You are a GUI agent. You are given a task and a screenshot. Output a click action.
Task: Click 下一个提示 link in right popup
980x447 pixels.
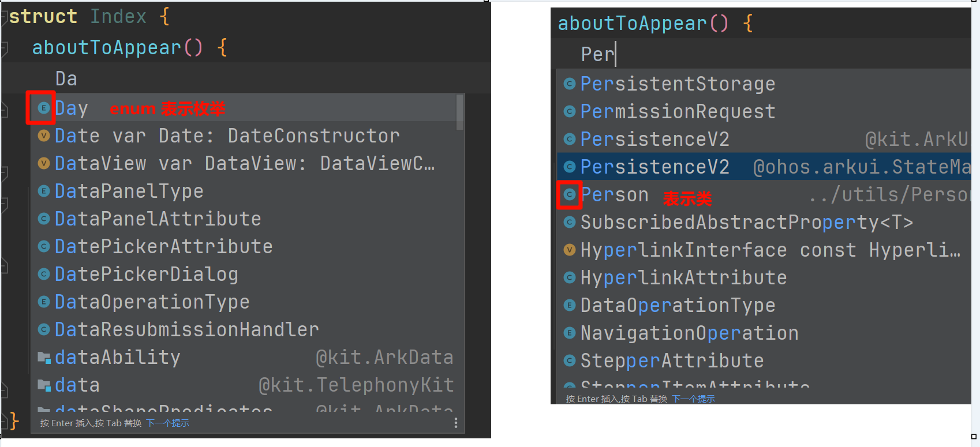click(x=693, y=399)
